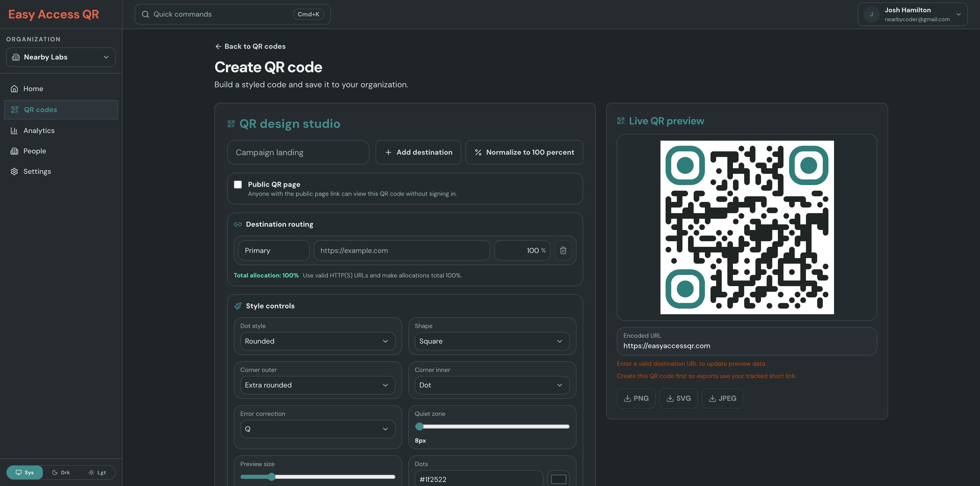Open the Nearby Labs organization selector
This screenshot has width=980, height=486.
[60, 57]
